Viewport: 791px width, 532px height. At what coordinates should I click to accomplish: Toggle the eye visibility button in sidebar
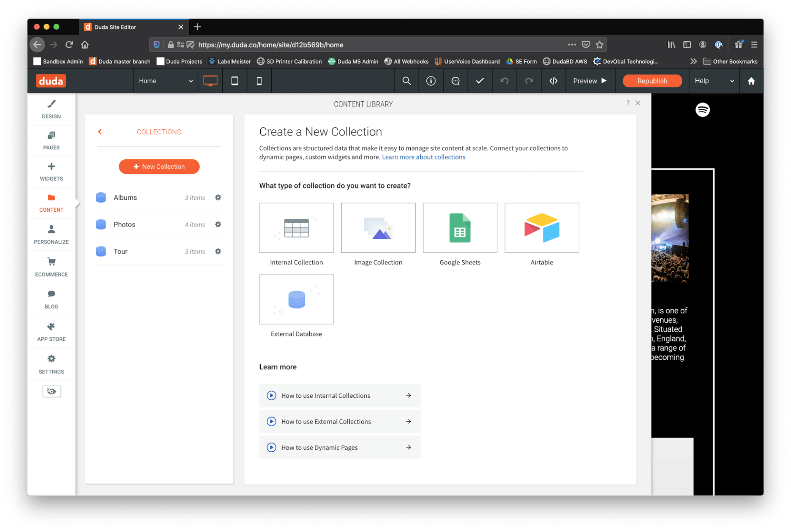[x=51, y=391]
